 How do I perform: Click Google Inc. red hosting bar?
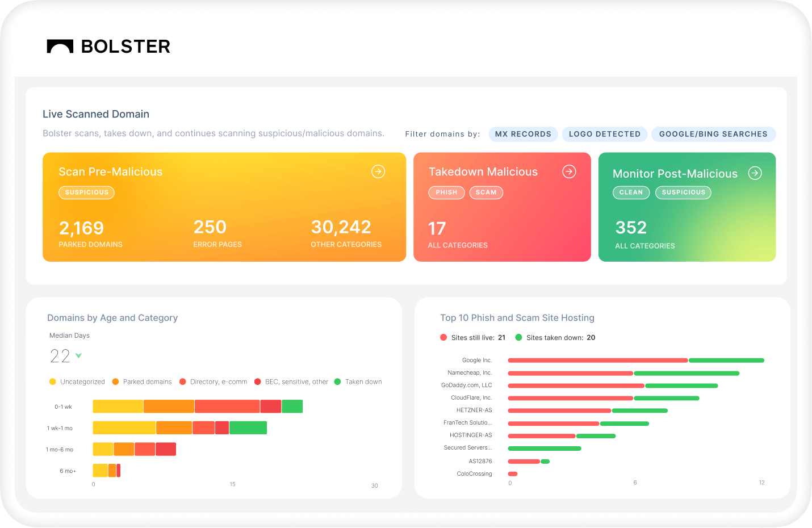point(597,361)
